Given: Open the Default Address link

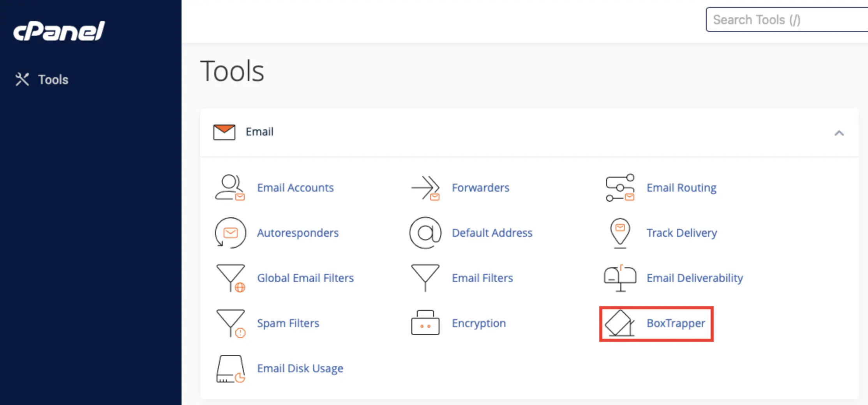Looking at the screenshot, I should click(492, 233).
